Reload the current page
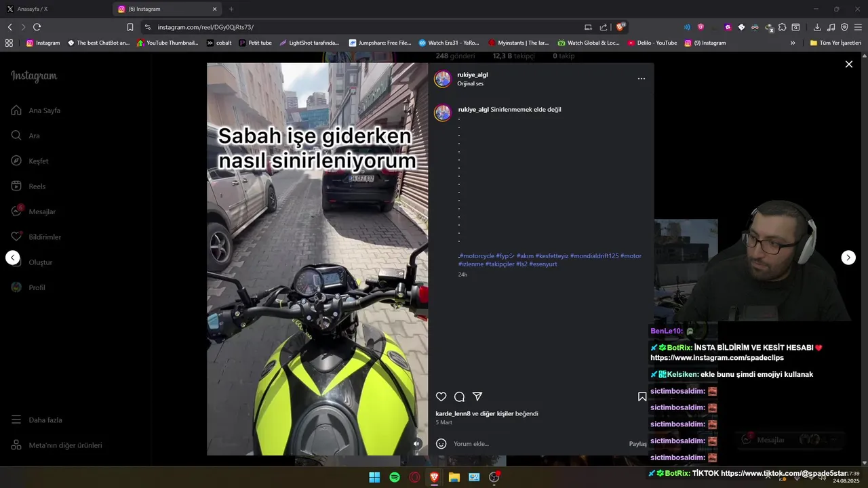 37,27
